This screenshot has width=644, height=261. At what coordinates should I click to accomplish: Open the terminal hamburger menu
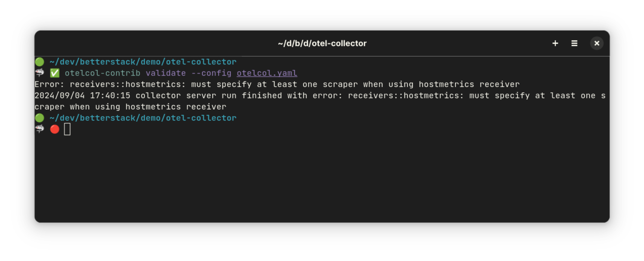point(574,43)
